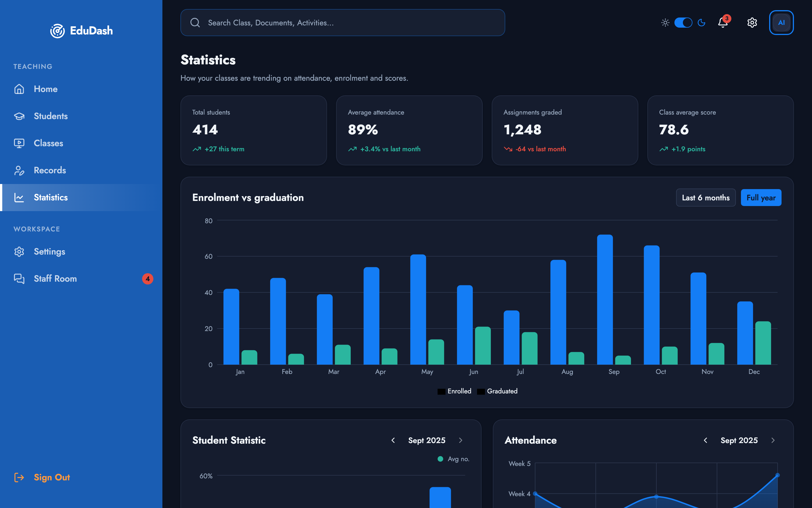
Task: Click 'Sept 2025' in Attendance card
Action: coord(739,440)
